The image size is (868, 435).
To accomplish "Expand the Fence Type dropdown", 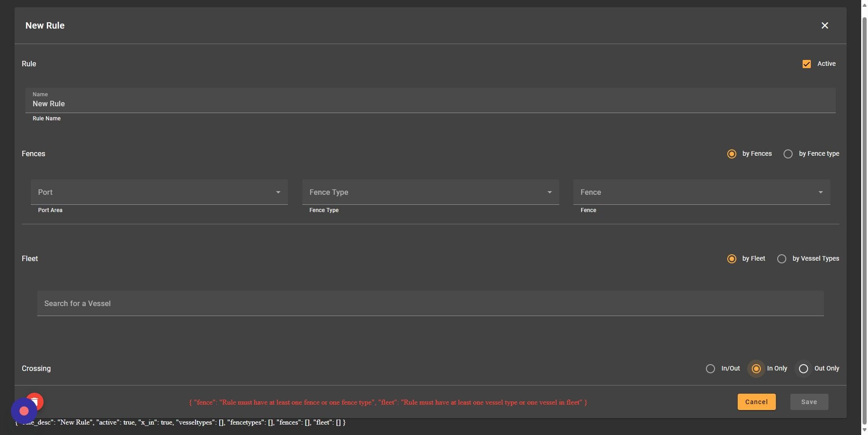I will (x=430, y=192).
